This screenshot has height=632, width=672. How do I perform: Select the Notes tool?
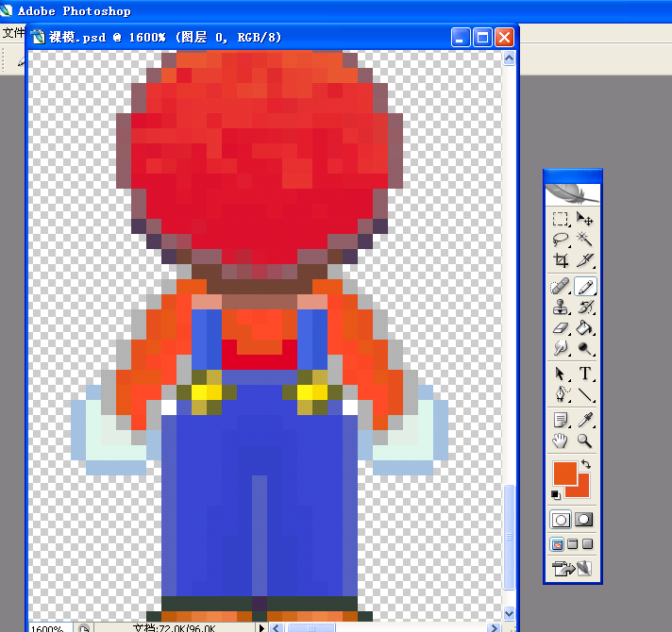click(x=560, y=420)
